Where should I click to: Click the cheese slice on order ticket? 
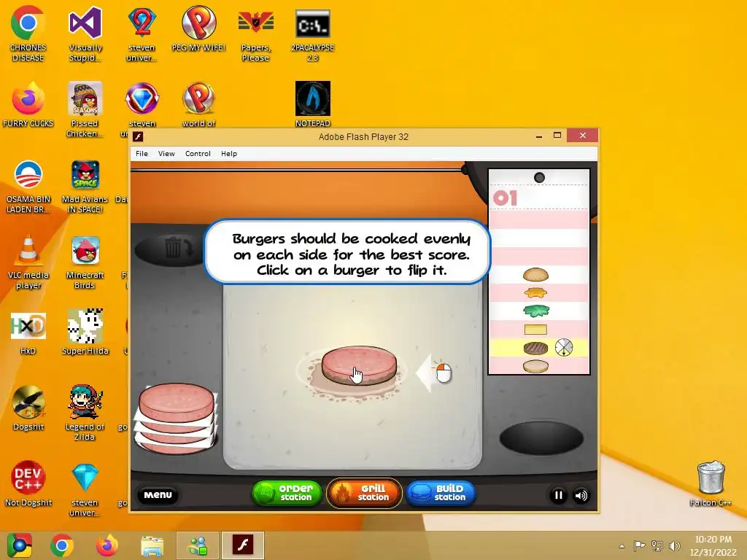pyautogui.click(x=535, y=330)
